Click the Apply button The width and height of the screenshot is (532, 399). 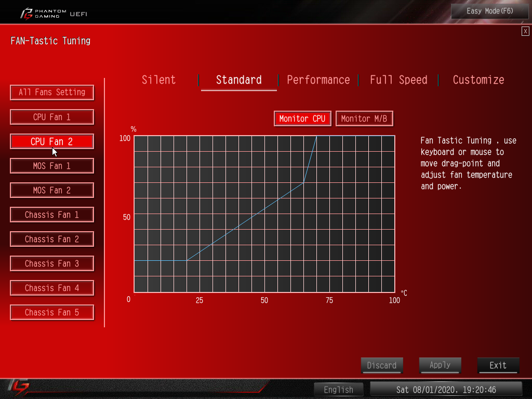click(x=440, y=365)
